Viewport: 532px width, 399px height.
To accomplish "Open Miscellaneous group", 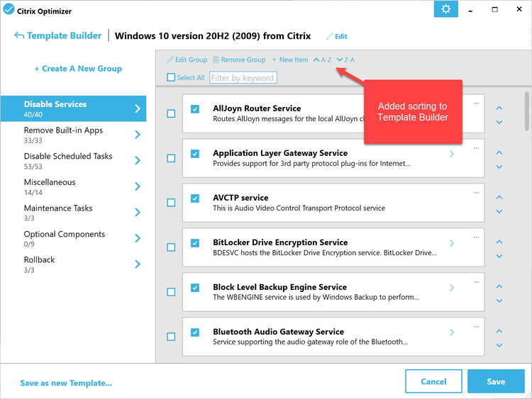I will (73, 186).
